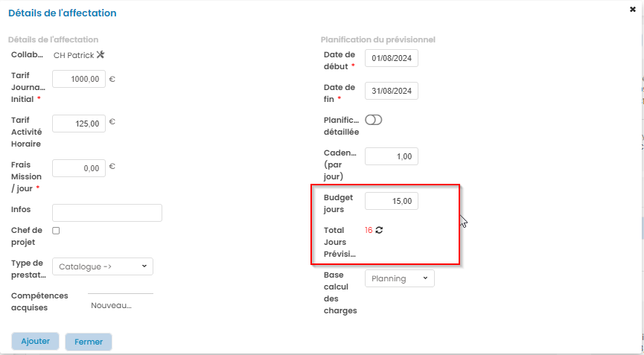The image size is (644, 355).
Task: Click the Fermer button
Action: coord(89,342)
